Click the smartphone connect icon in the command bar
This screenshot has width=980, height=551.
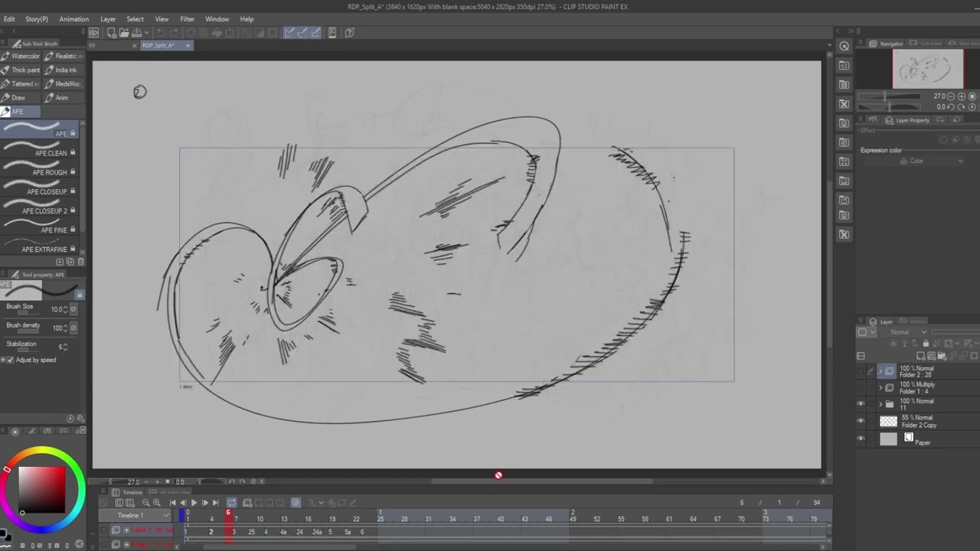click(332, 32)
